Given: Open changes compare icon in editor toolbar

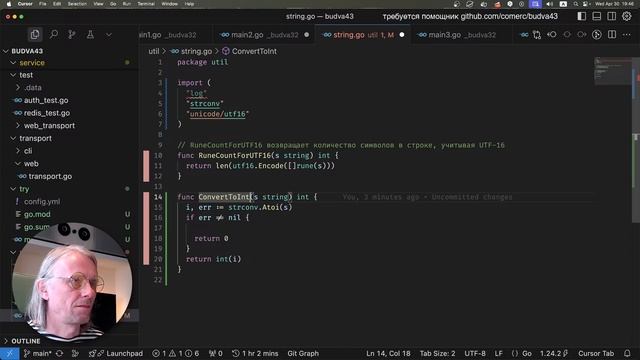Looking at the screenshot, I should (537, 35).
